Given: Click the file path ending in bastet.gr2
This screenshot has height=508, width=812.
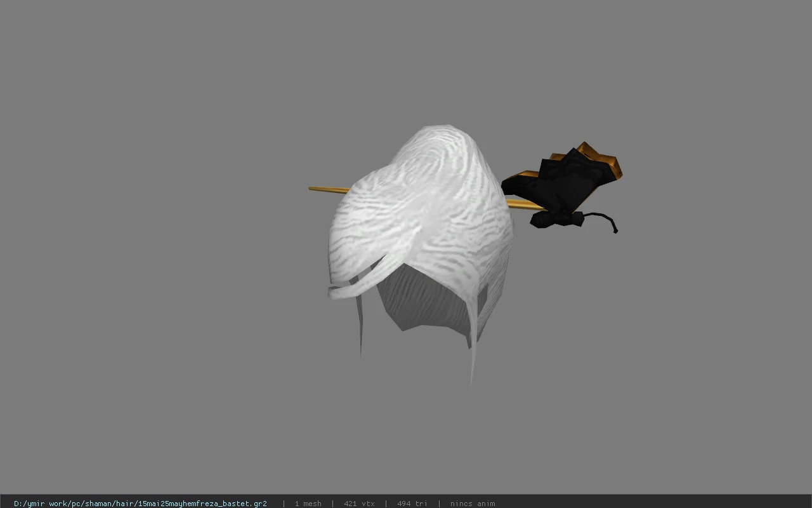Looking at the screenshot, I should (140, 504).
